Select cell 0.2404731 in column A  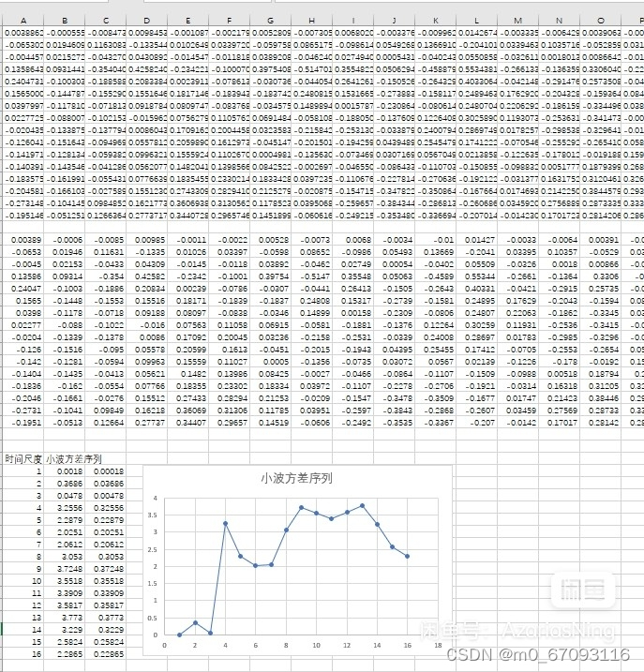click(x=23, y=81)
